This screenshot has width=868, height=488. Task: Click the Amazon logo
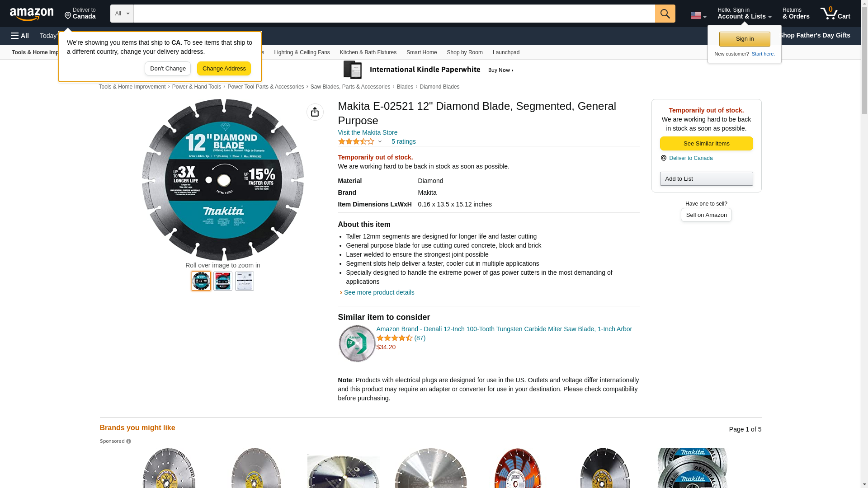coord(32,14)
